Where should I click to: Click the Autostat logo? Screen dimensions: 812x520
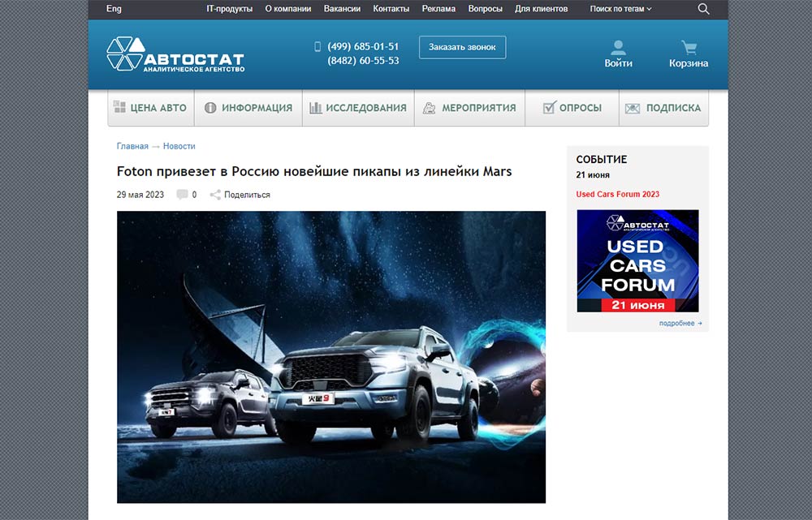[175, 54]
